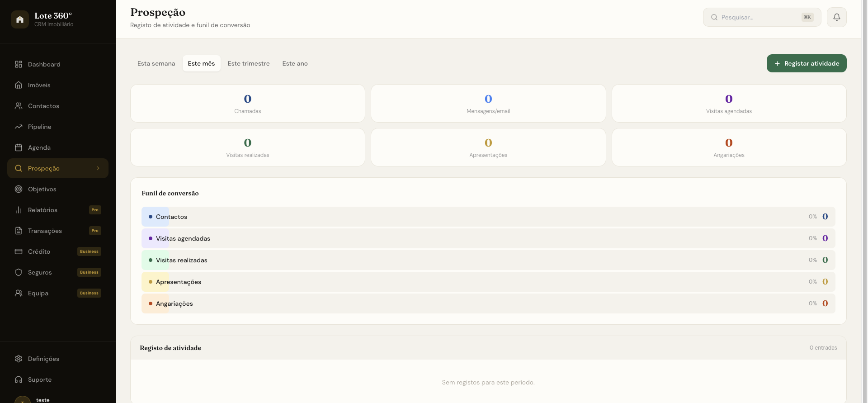Click the Business badge next to Crédito
The image size is (868, 403).
(x=89, y=251)
